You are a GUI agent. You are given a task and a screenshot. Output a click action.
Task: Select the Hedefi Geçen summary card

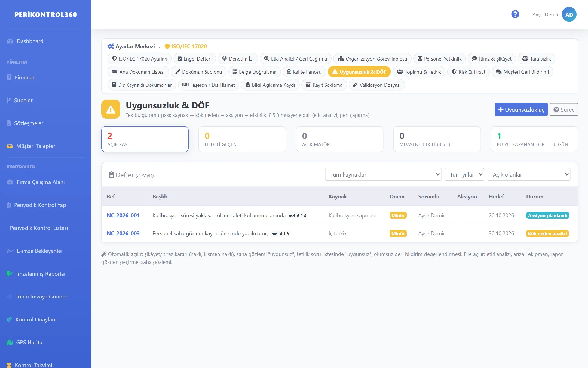[242, 139]
